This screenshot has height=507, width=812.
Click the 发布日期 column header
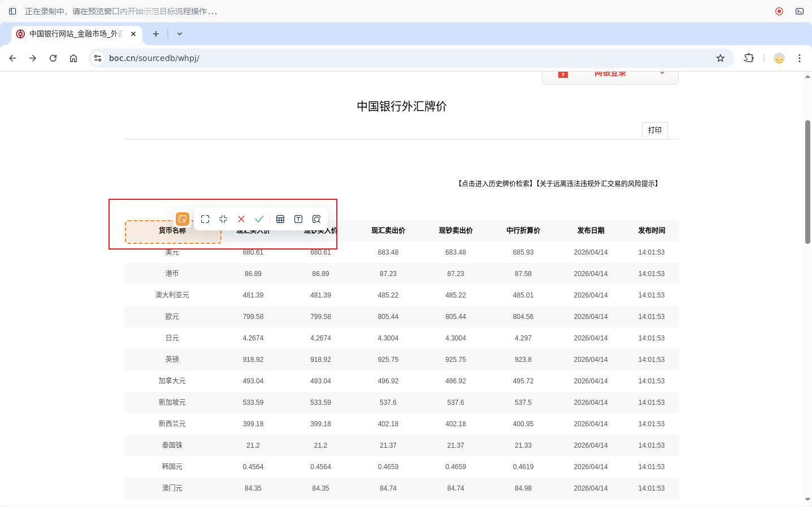(590, 230)
